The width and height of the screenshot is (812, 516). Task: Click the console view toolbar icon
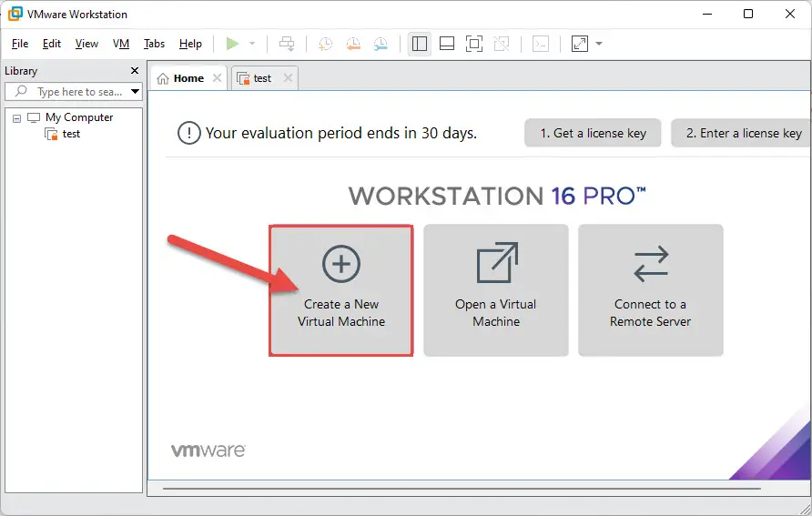click(541, 44)
